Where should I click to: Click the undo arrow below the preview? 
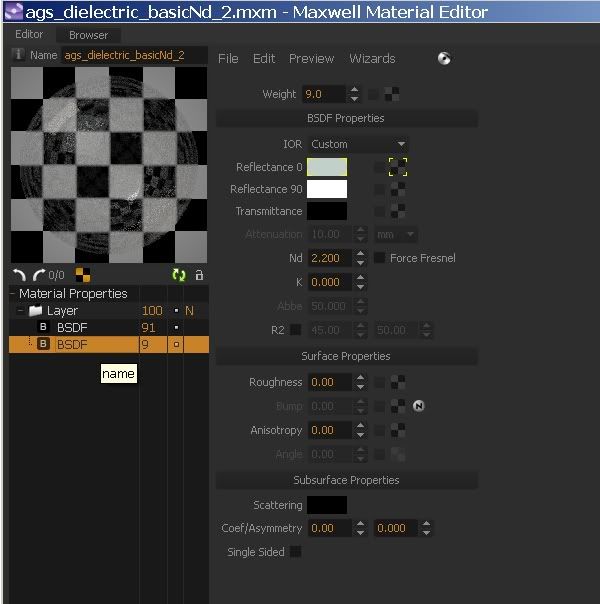tap(19, 275)
